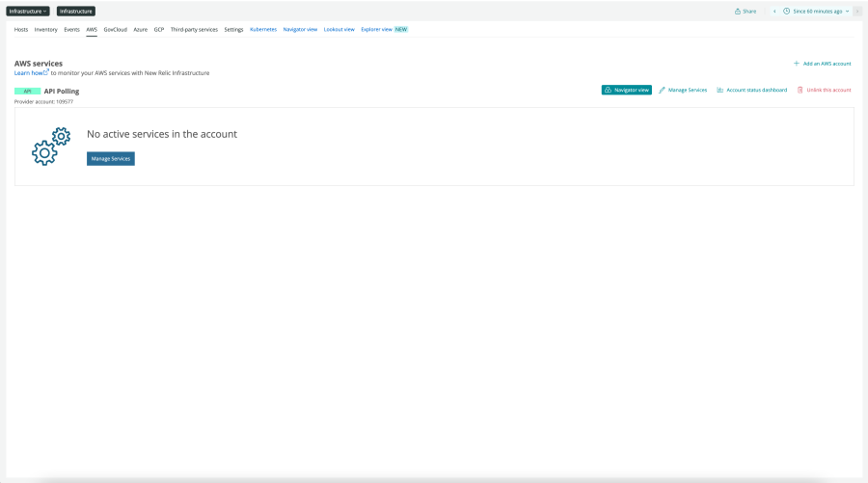Click the teal Navigator view button
This screenshot has height=483, width=868.
627,90
